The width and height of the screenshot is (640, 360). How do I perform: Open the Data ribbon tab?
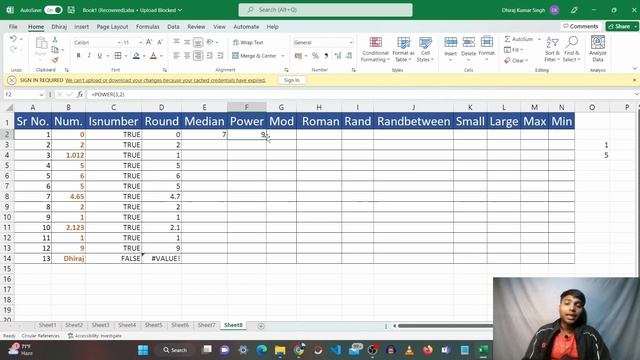(x=173, y=27)
